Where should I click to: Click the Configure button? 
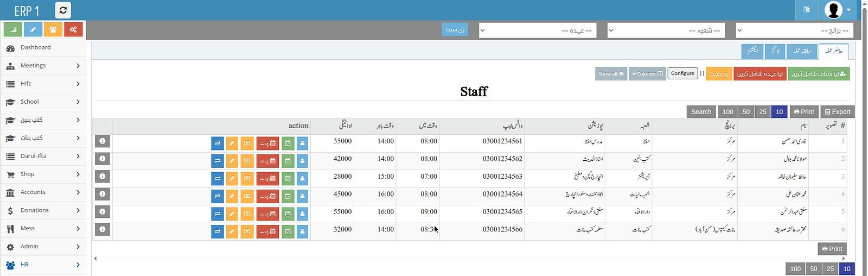tap(682, 73)
